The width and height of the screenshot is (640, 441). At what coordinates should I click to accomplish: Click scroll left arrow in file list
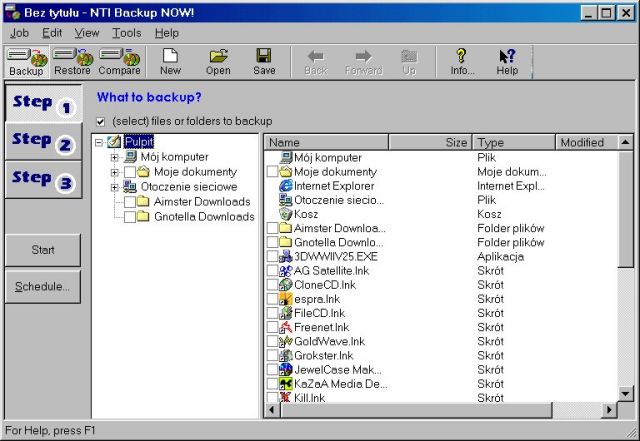pyautogui.click(x=272, y=410)
